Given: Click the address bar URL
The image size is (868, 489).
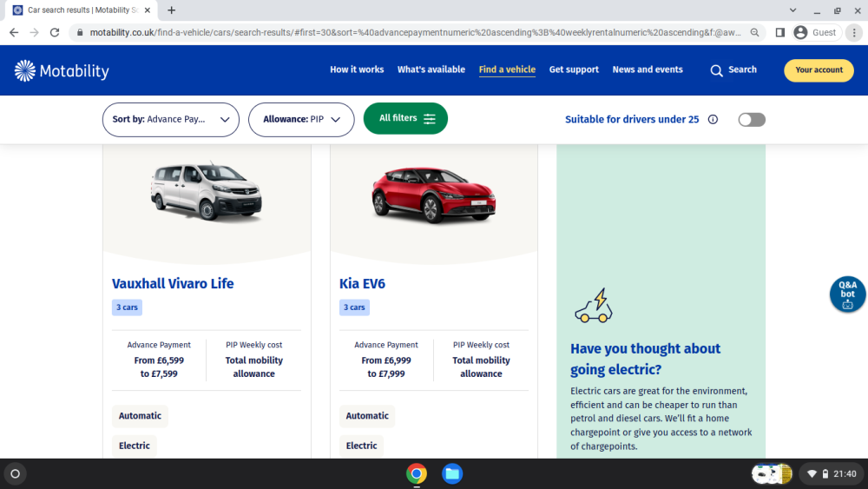Looking at the screenshot, I should coord(415,33).
